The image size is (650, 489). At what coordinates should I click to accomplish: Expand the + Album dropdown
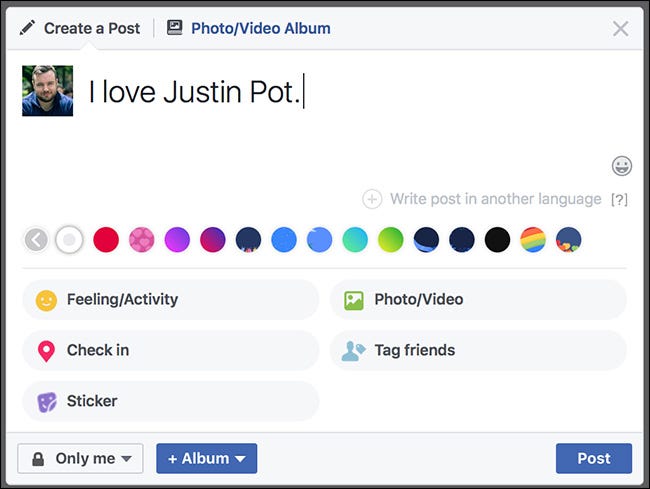206,458
